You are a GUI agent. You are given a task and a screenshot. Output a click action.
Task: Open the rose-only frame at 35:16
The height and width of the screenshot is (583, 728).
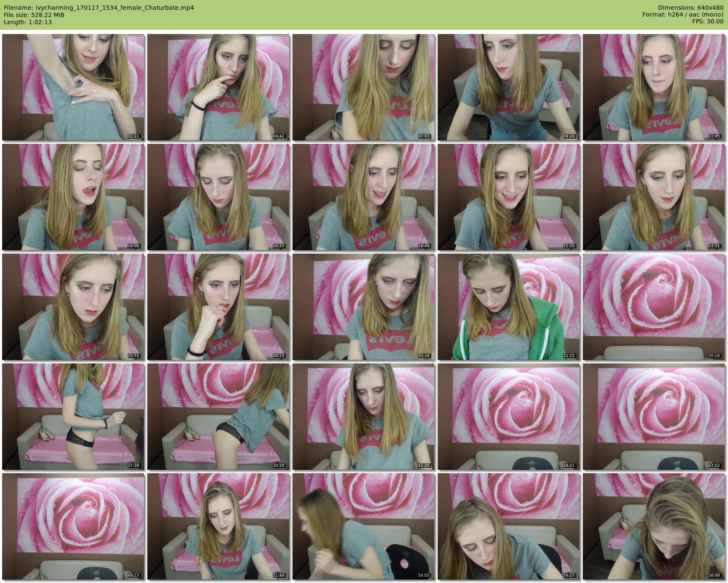pyautogui.click(x=654, y=307)
